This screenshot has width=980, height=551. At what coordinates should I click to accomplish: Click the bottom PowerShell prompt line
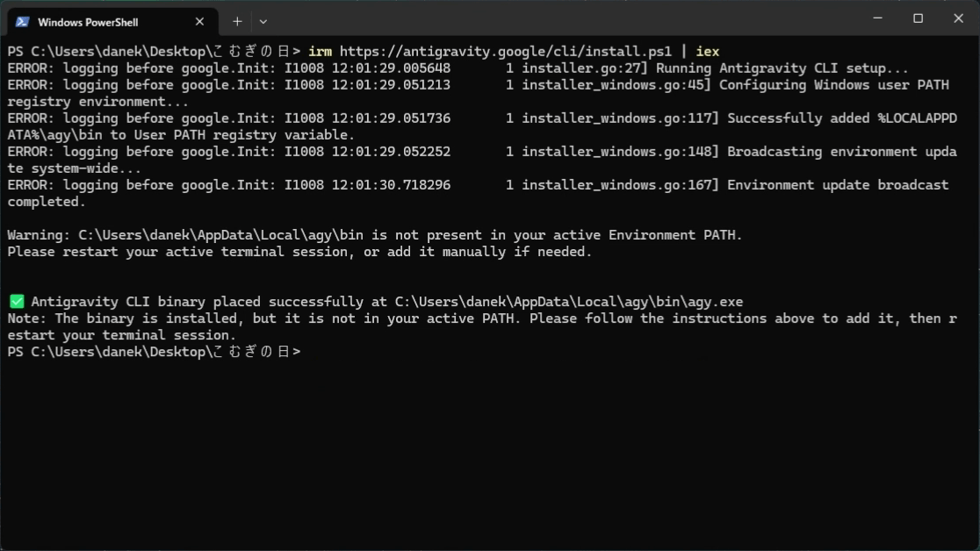point(154,353)
